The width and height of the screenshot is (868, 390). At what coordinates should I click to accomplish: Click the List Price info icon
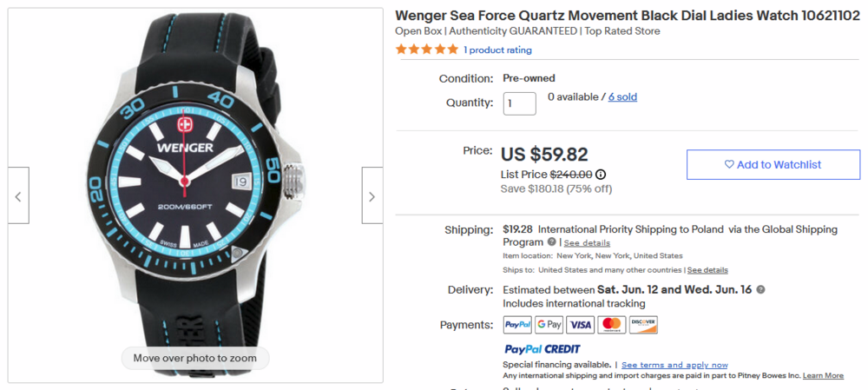tap(601, 175)
